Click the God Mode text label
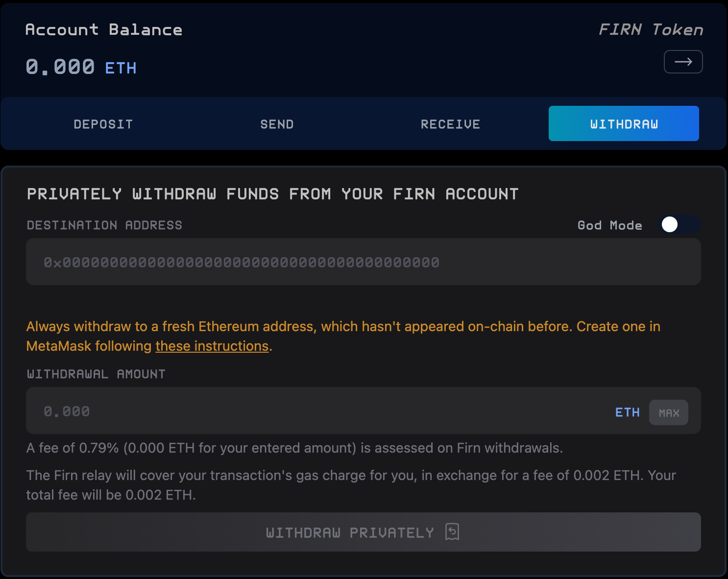728x579 pixels. point(609,225)
